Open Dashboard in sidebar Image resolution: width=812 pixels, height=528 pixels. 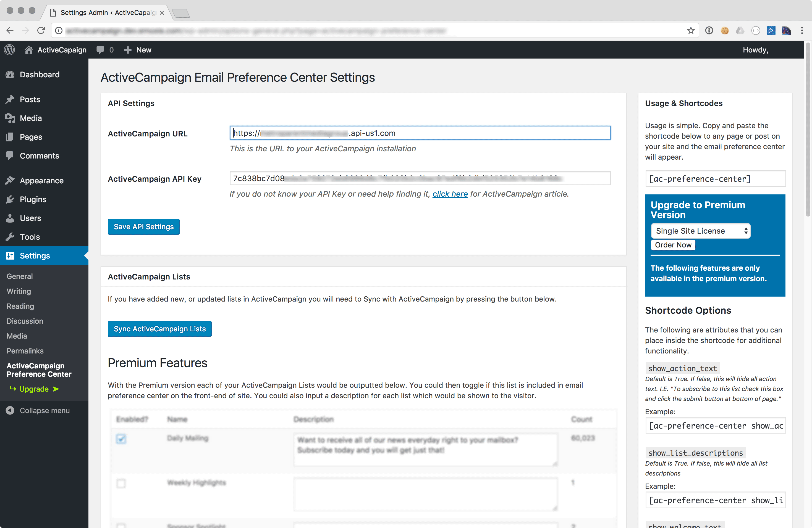click(44, 74)
